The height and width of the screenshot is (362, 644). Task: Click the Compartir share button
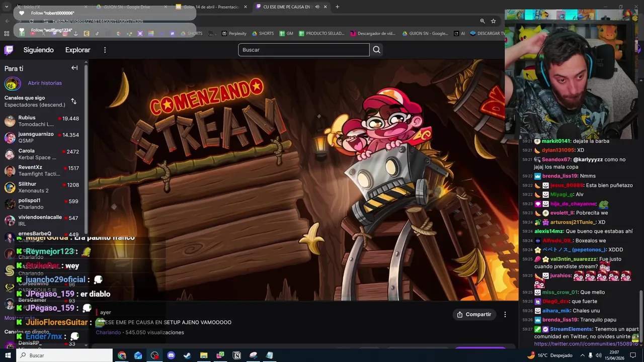click(x=474, y=314)
